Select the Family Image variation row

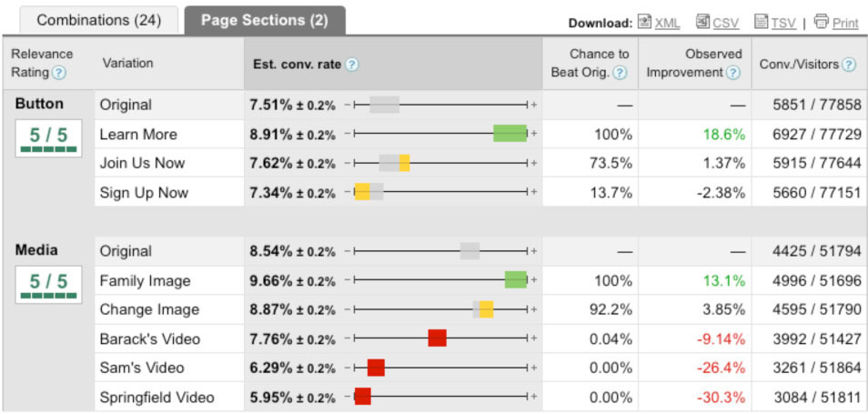138,280
